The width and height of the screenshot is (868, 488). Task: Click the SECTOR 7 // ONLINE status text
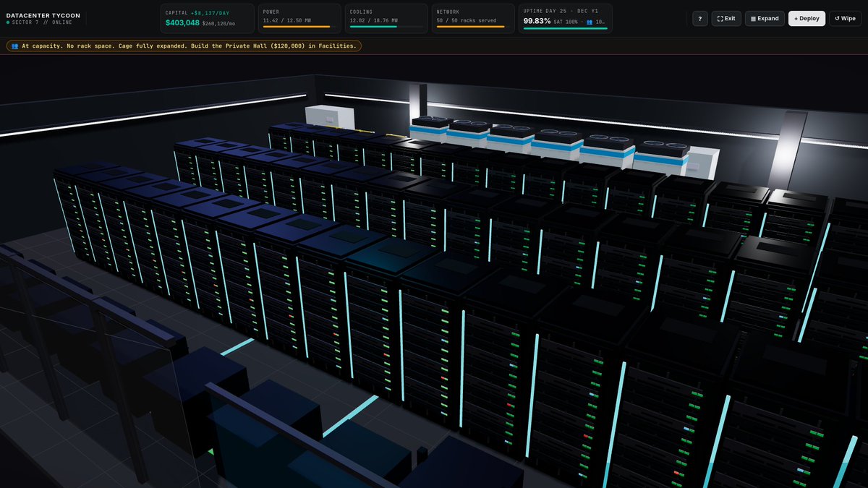42,22
